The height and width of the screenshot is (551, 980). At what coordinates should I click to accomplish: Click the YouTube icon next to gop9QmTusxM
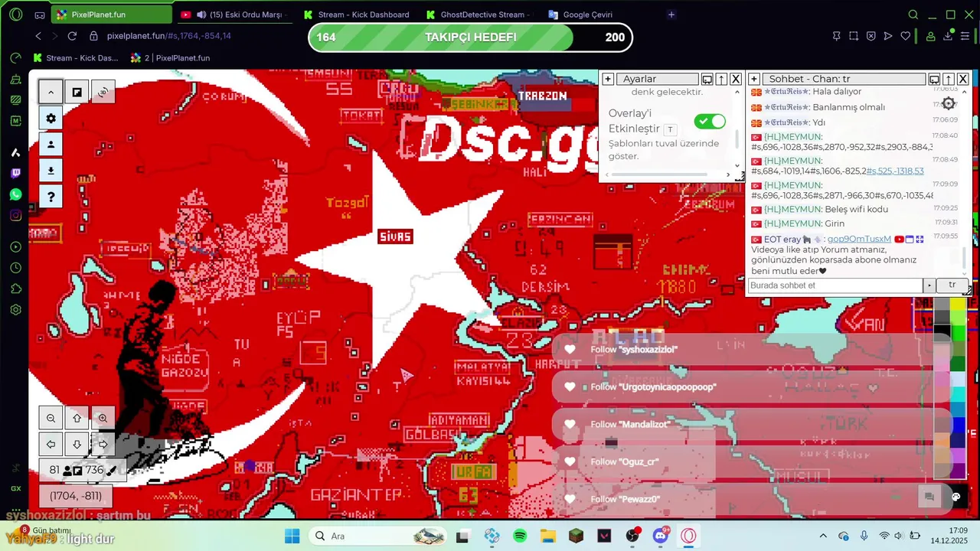[x=899, y=240]
